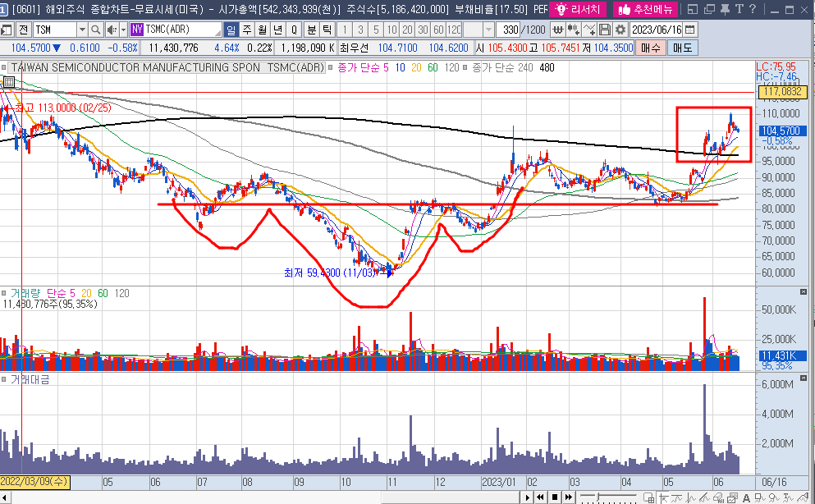815x504 pixels.
Task: Toggle the 거래량 volume panel checkbox
Action: [3, 294]
